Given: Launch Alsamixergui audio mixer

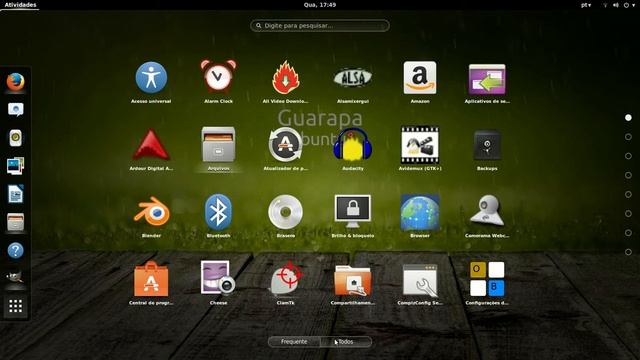Looking at the screenshot, I should point(353,78).
